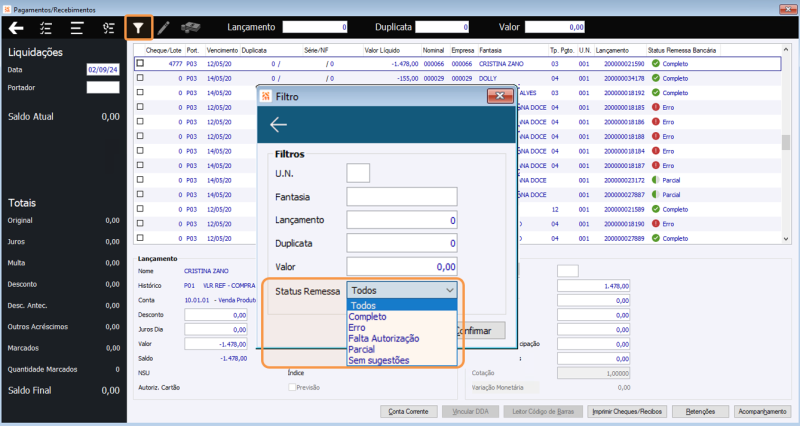Click the Parcial status icon for lançamento 200000023172

[x=656, y=180]
